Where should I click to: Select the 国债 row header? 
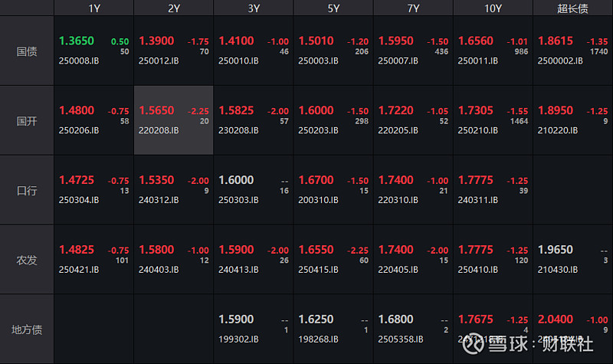[x=27, y=51]
